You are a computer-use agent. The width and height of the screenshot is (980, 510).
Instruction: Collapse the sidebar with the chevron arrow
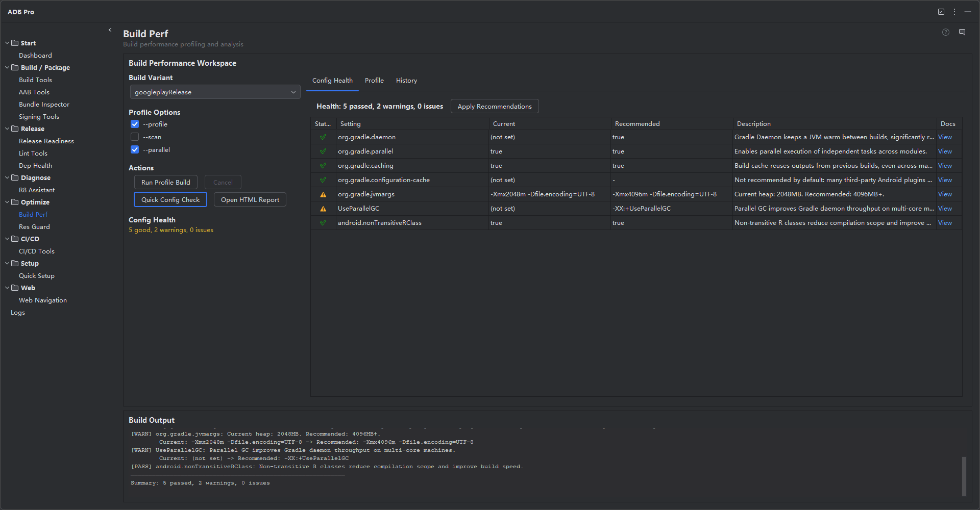point(110,30)
